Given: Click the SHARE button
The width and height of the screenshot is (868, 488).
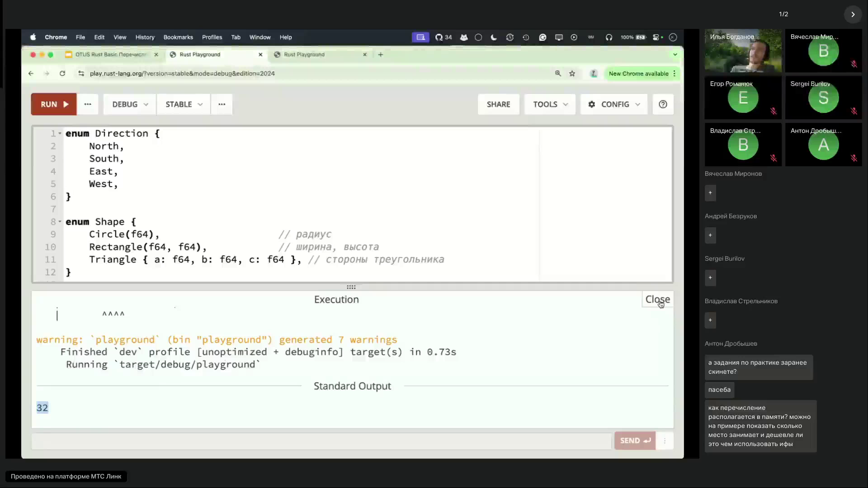Looking at the screenshot, I should (498, 104).
